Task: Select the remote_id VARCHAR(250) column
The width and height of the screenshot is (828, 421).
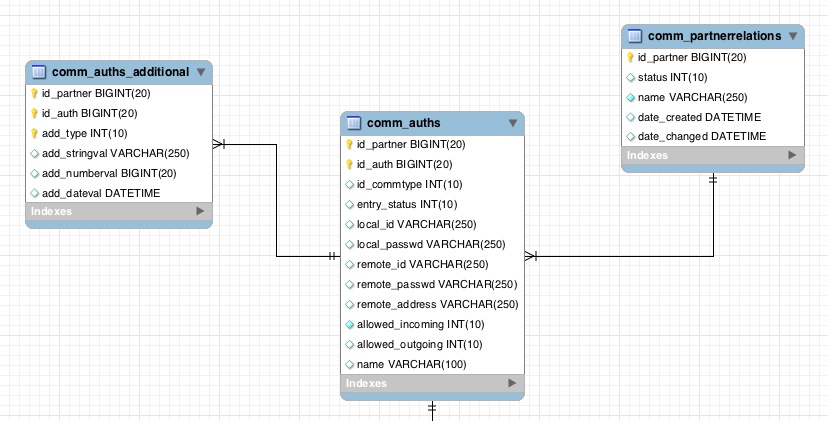Action: [x=422, y=265]
